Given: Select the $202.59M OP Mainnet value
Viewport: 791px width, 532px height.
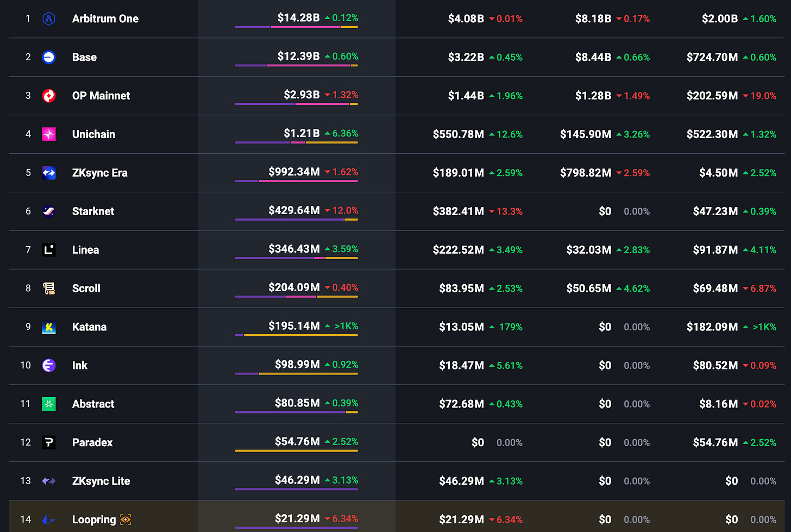Looking at the screenshot, I should coord(712,96).
